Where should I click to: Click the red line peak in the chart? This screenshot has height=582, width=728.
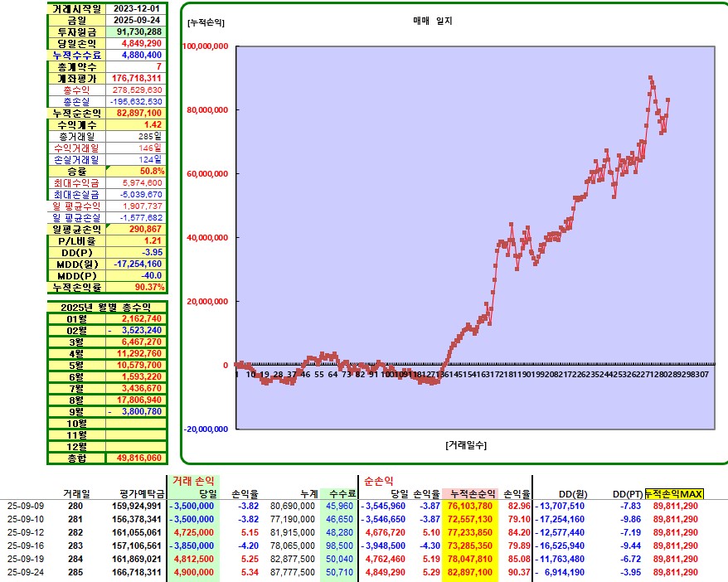(650, 78)
